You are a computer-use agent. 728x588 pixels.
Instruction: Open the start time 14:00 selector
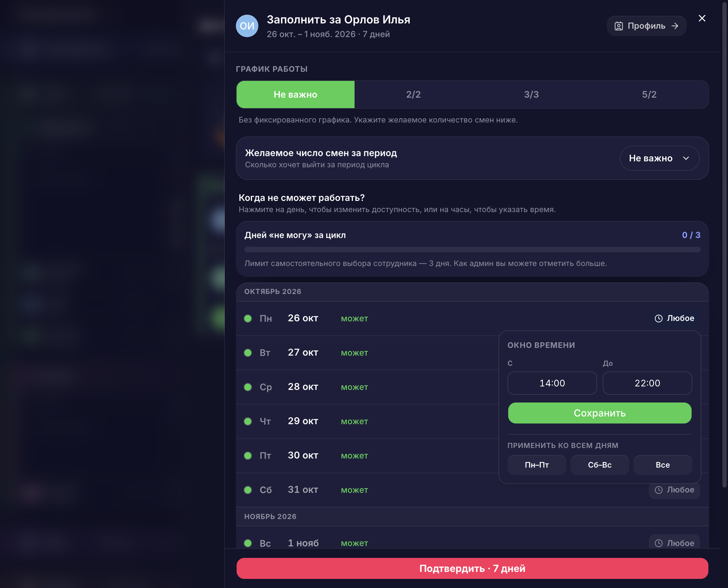point(552,383)
